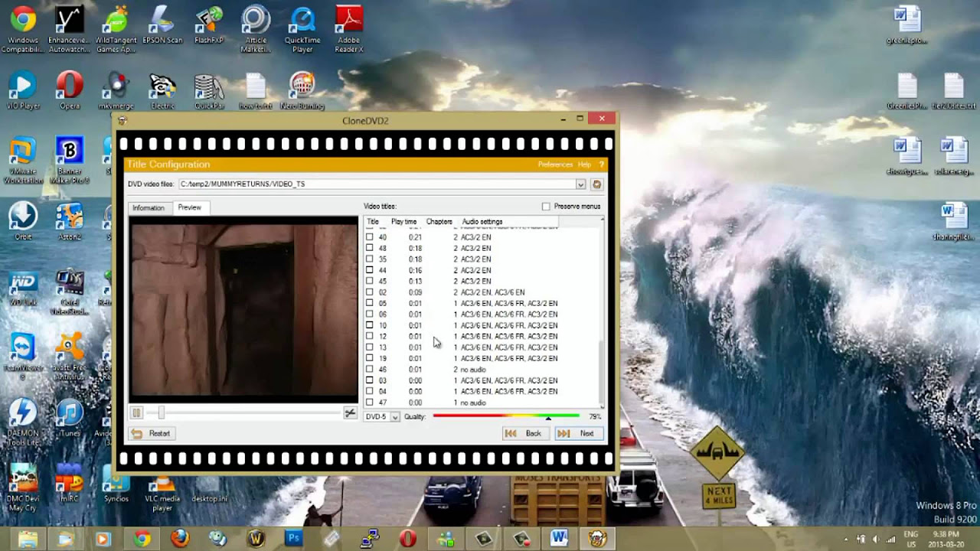
Task: Check title 19 checkbox
Action: [x=370, y=358]
